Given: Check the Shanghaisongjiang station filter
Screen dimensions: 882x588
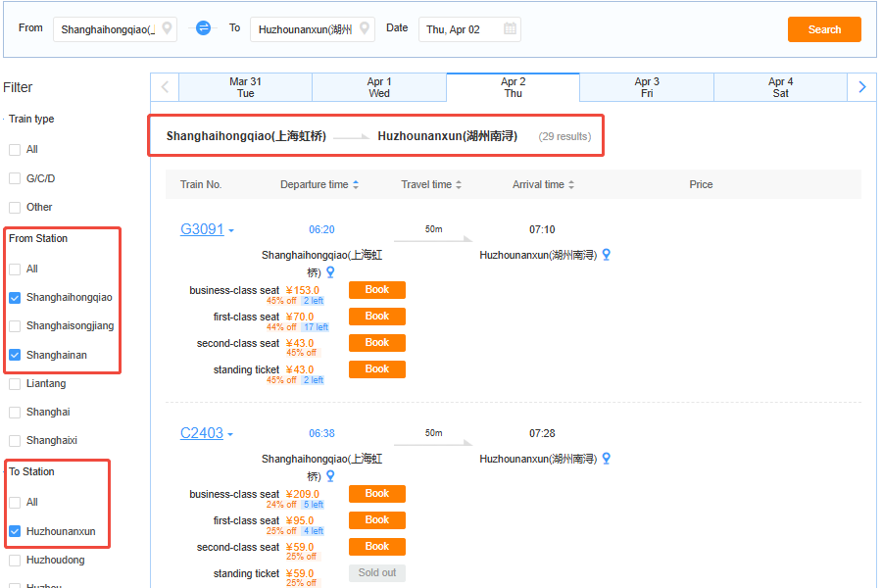Looking at the screenshot, I should pos(15,326).
